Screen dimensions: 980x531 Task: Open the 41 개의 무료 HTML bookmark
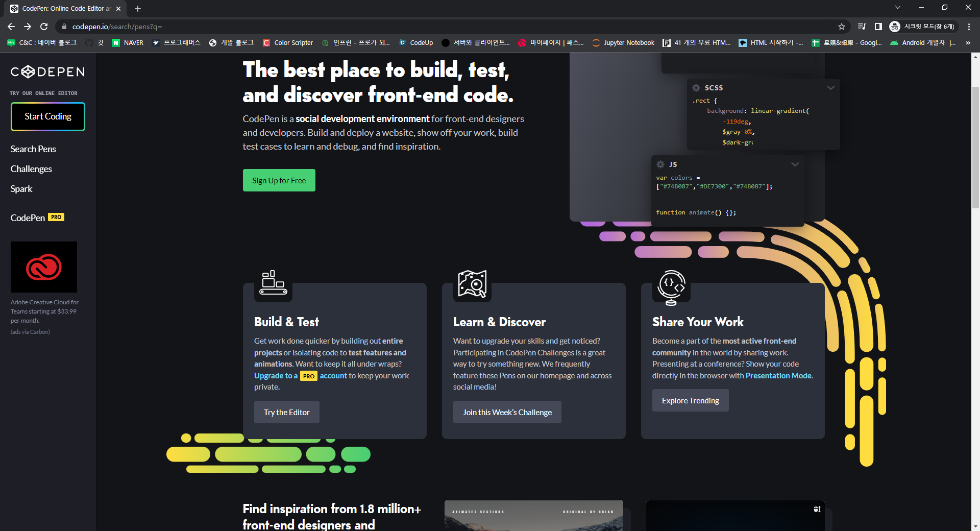tap(697, 43)
